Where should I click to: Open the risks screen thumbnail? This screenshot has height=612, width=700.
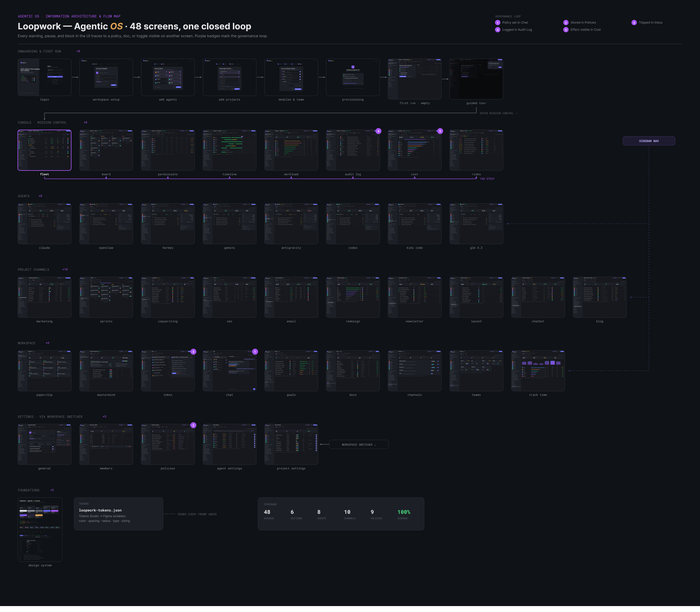476,150
